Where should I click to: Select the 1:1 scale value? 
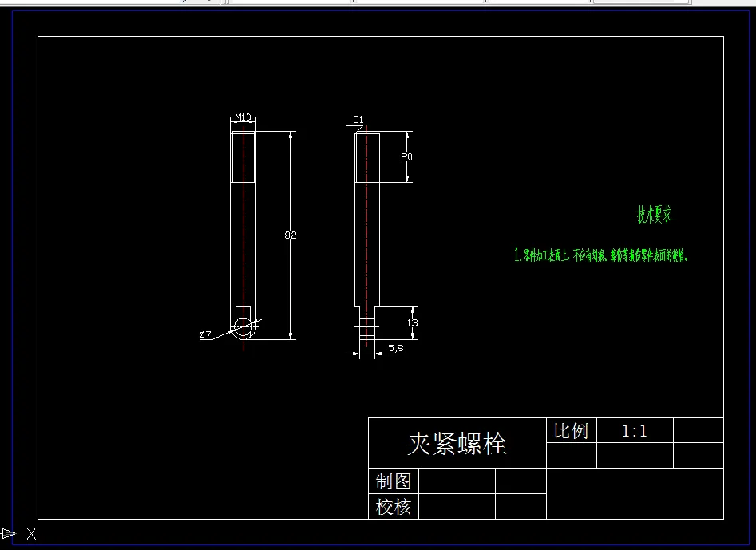pos(635,431)
